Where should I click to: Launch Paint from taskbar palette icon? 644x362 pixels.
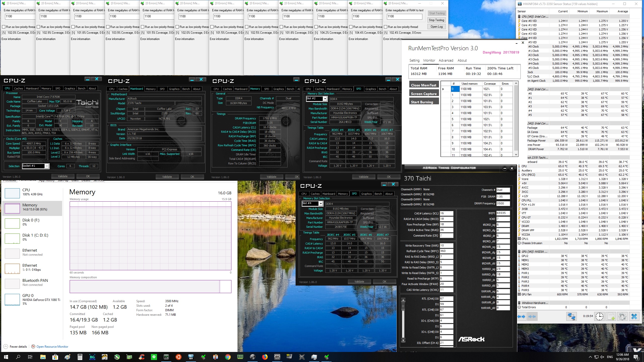pos(67,357)
